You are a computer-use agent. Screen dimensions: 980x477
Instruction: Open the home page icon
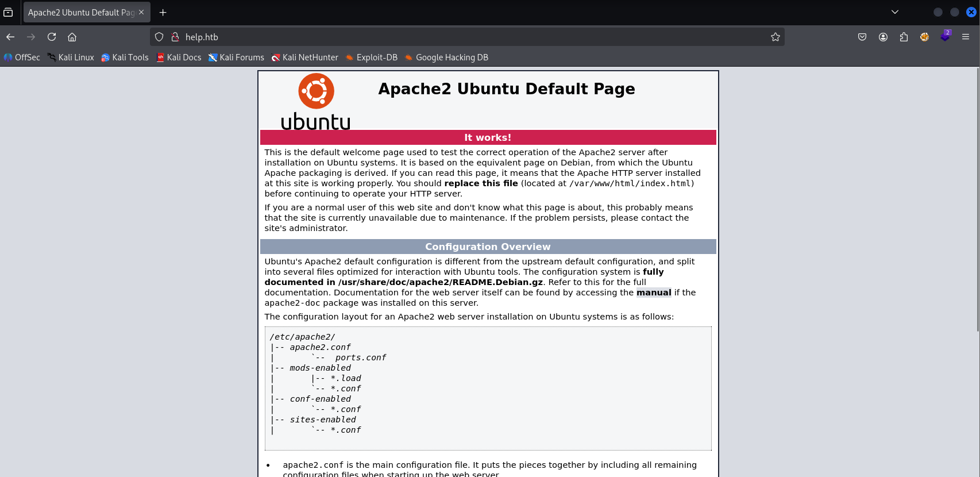[72, 37]
